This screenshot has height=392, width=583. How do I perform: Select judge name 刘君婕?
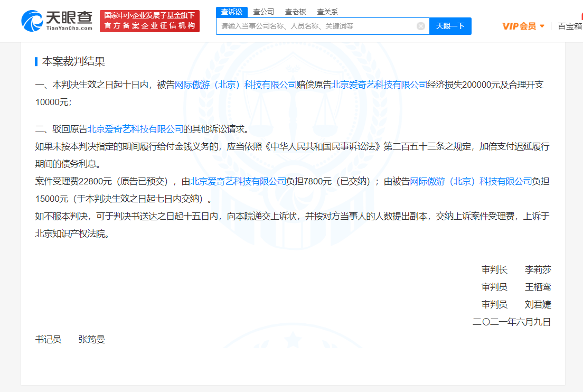pyautogui.click(x=538, y=305)
